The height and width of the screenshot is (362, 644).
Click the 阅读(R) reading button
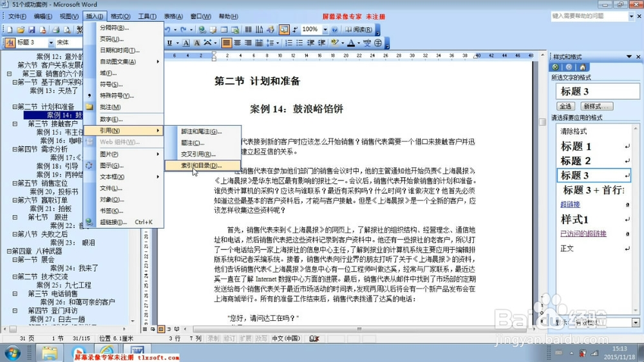point(359,30)
